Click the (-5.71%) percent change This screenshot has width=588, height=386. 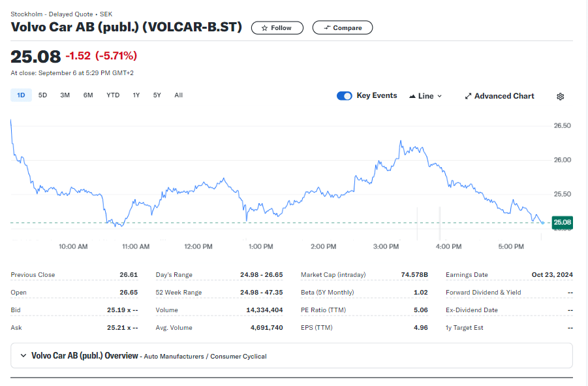116,56
